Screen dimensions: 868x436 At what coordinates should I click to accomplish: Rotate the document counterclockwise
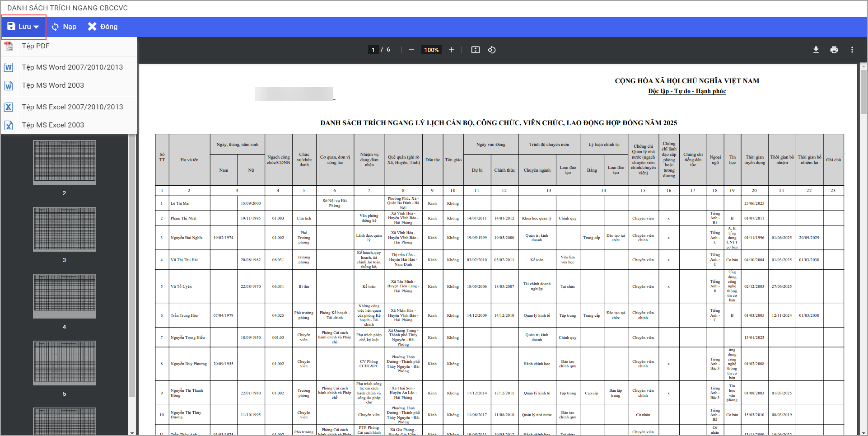pos(492,50)
